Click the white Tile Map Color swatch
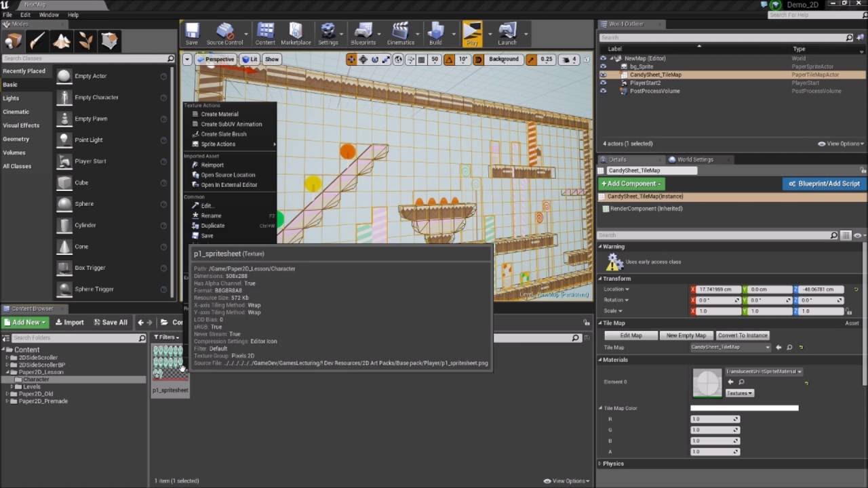This screenshot has height=488, width=868. [744, 408]
